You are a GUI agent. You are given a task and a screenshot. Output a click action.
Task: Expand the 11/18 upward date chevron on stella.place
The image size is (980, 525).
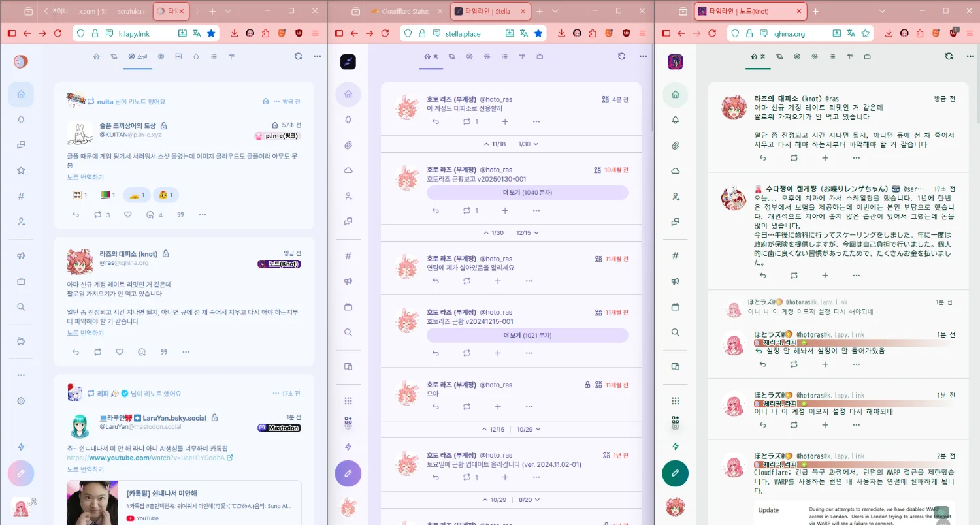pyautogui.click(x=494, y=144)
